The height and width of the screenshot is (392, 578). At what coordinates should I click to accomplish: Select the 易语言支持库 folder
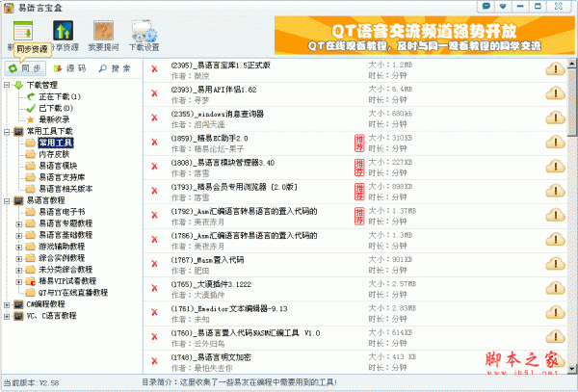[x=62, y=177]
